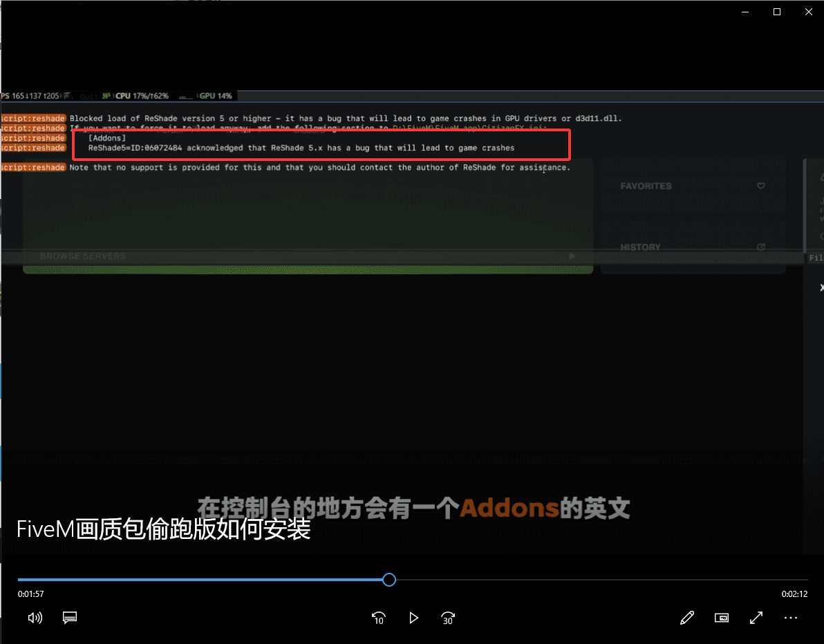The width and height of the screenshot is (824, 644).
Task: Maximize the video player window
Action: pos(777,12)
